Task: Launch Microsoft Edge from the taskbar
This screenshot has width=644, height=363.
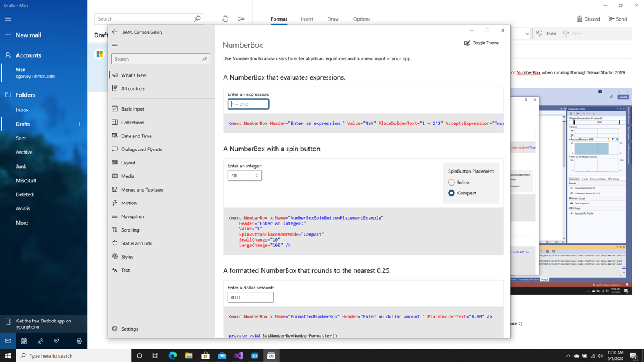Action: pyautogui.click(x=172, y=356)
